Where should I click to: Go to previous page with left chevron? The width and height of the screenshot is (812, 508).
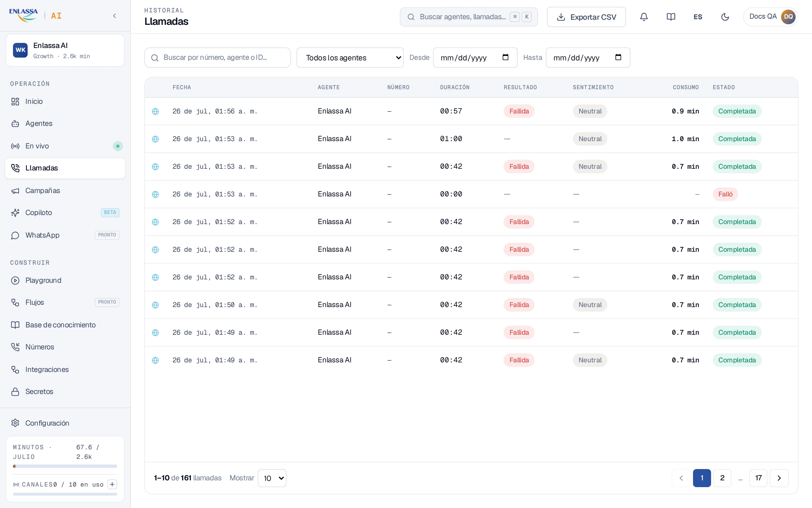tap(681, 478)
